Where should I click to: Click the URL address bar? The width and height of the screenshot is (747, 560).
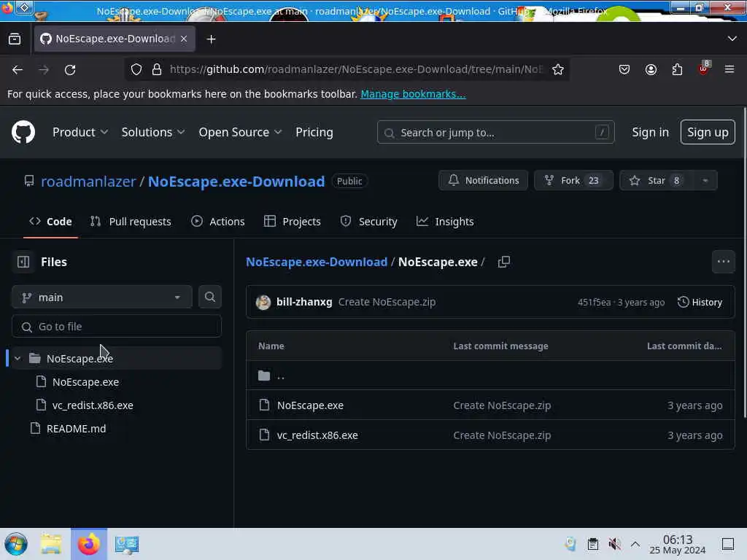coord(356,69)
